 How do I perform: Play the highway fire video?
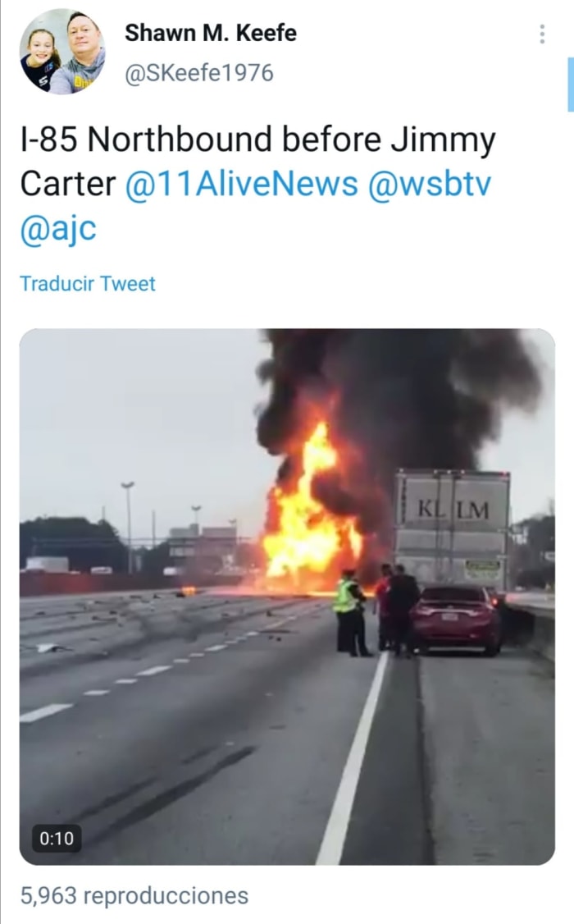pyautogui.click(x=287, y=597)
